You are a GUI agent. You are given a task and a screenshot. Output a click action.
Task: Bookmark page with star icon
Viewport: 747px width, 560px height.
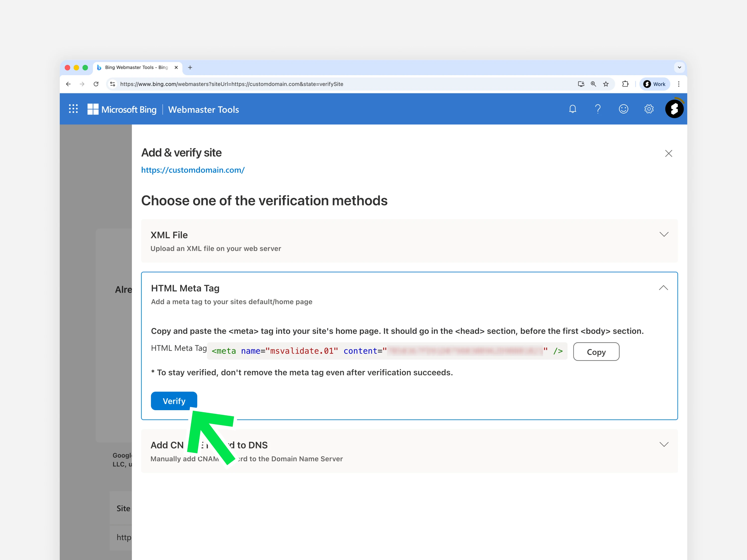[606, 84]
